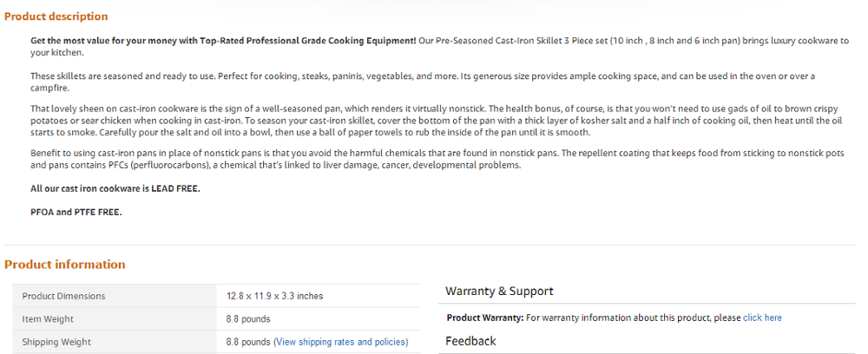Click the 'LEAD FREE' bold statement

(115, 188)
